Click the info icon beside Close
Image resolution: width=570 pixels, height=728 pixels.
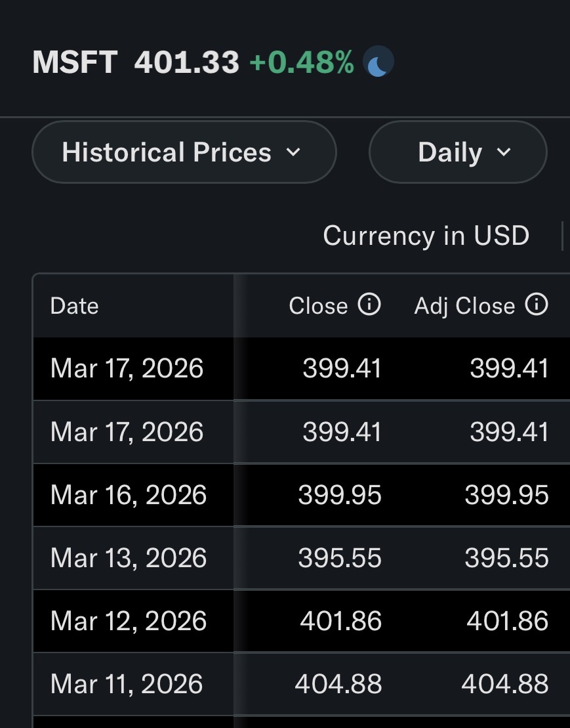(369, 305)
